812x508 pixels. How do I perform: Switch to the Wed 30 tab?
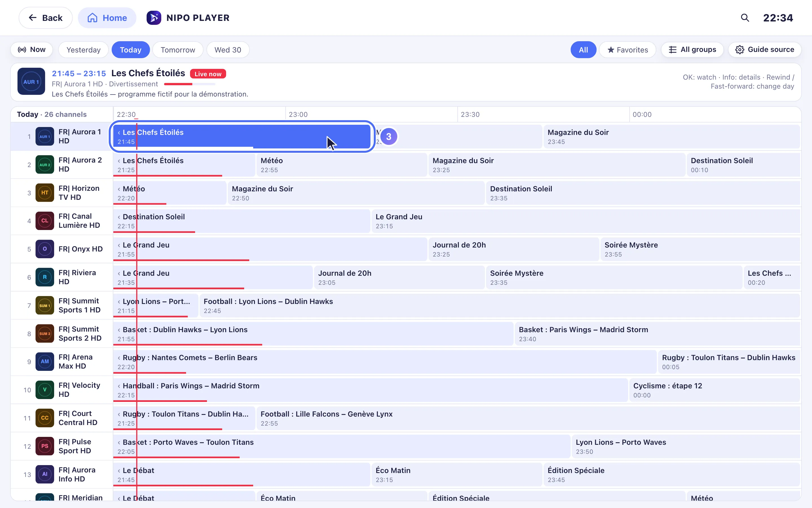[x=228, y=50]
